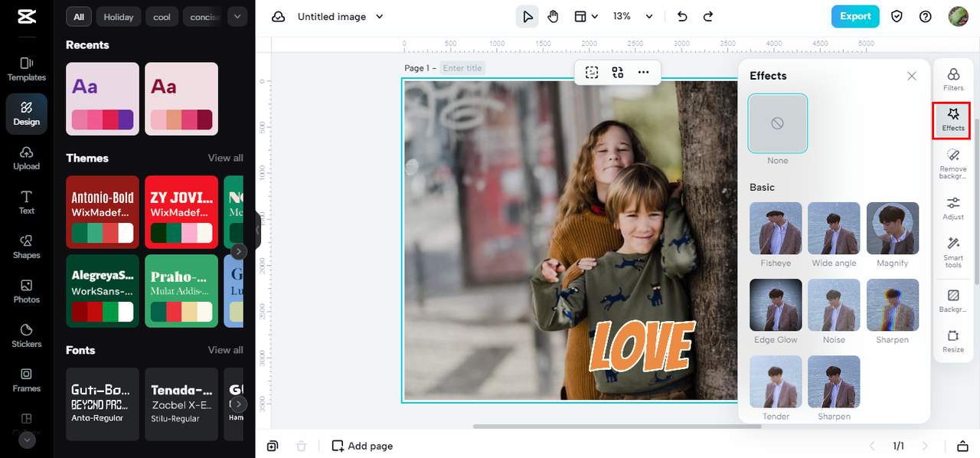Screen dimensions: 980x458
Task: Apply the Antonio-Bold theme card
Action: (103, 212)
